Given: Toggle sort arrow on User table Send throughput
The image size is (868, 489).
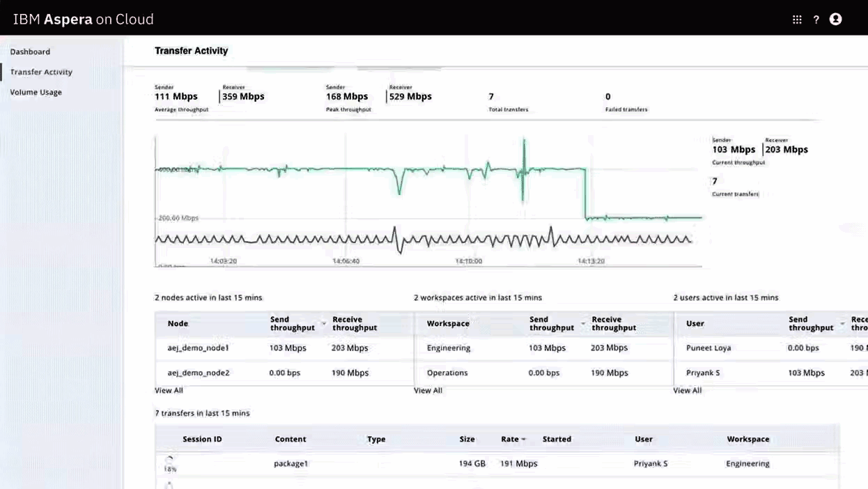Looking at the screenshot, I should [x=842, y=324].
